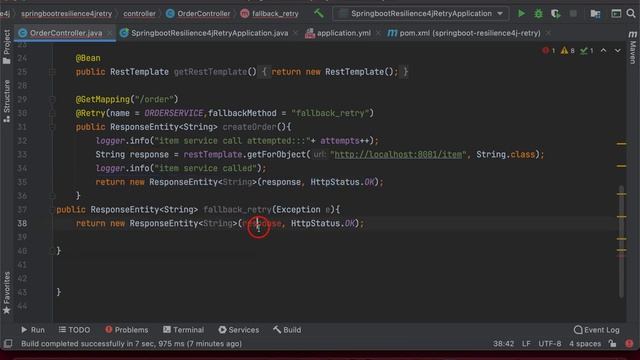Open the Terminal tool window
The height and width of the screenshot is (360, 640).
tap(183, 329)
